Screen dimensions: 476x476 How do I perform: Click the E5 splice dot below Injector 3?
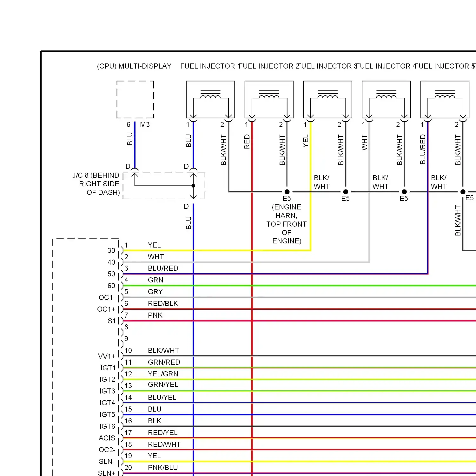tap(346, 192)
